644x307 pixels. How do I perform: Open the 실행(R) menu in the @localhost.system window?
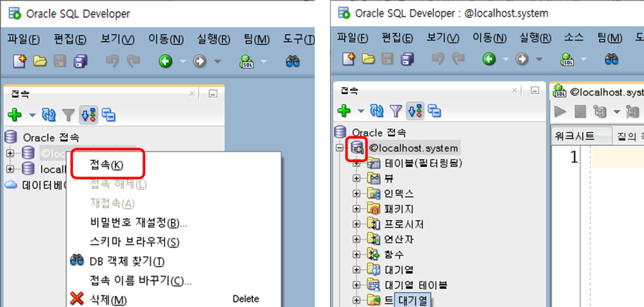point(534,37)
